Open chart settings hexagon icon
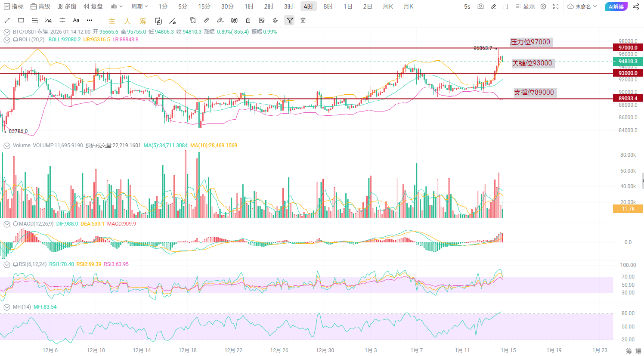 point(543,6)
